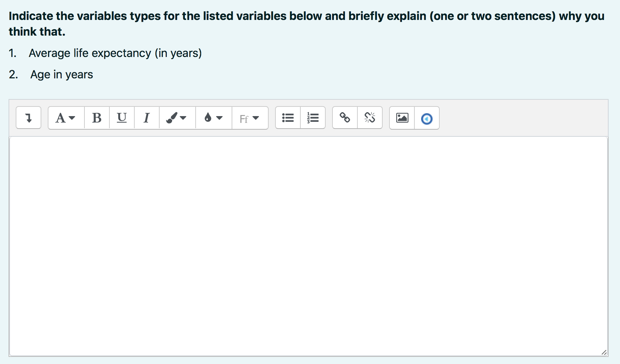Toggle underline formatting

[122, 118]
